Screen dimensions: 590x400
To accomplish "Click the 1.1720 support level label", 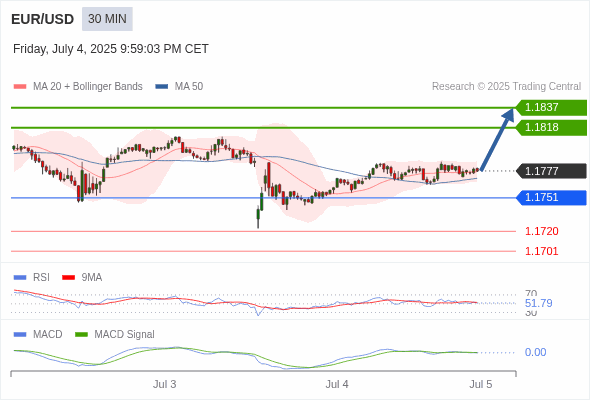I will (x=541, y=231).
